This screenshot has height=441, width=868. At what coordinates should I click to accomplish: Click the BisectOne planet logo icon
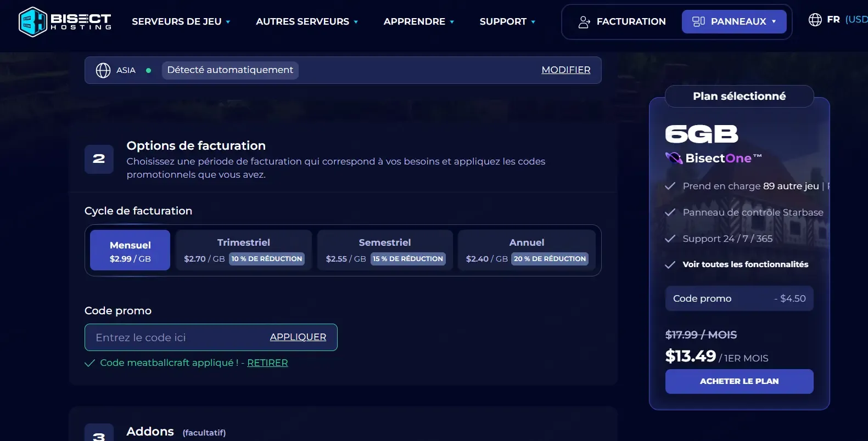click(674, 158)
